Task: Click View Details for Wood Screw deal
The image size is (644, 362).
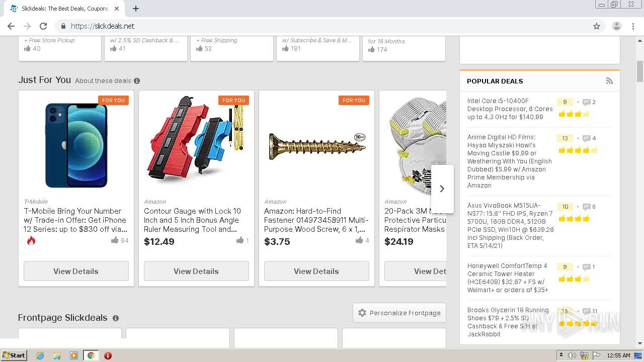Action: coord(316,271)
